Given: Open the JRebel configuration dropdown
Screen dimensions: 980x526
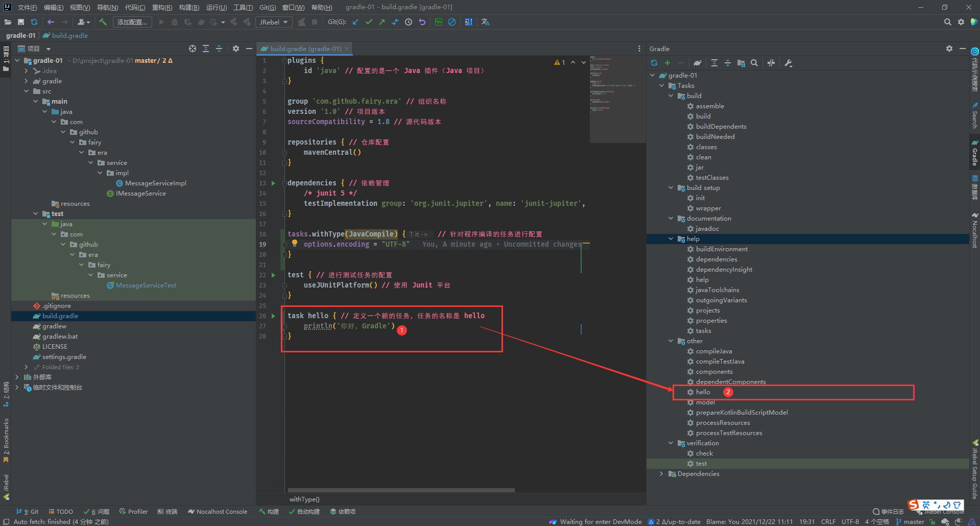Looking at the screenshot, I should pos(274,22).
